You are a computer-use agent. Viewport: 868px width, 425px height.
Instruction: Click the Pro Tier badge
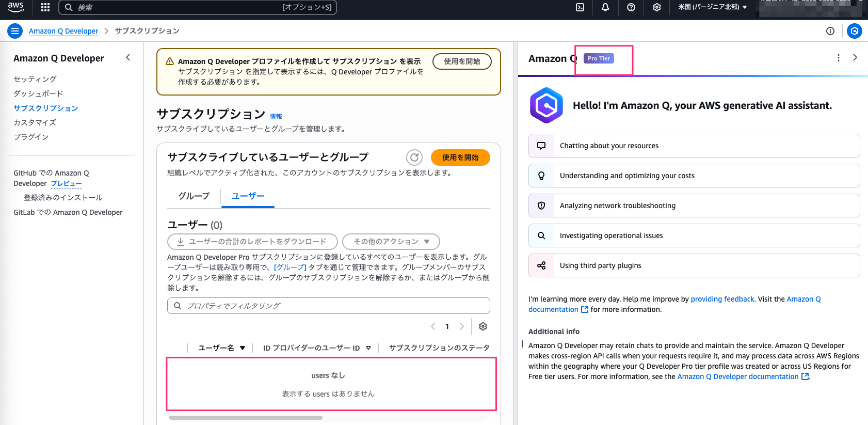599,58
